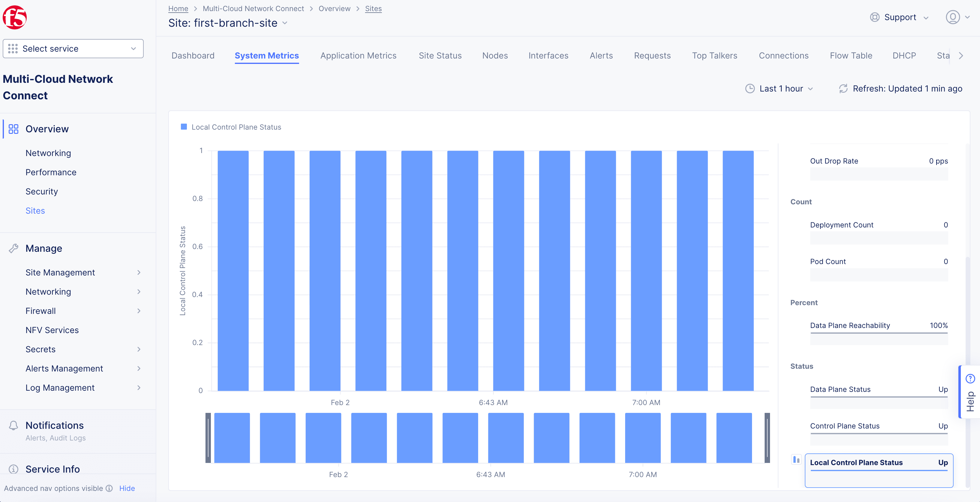Expand the Firewall submenu
Image resolution: width=980 pixels, height=502 pixels.
coord(139,311)
